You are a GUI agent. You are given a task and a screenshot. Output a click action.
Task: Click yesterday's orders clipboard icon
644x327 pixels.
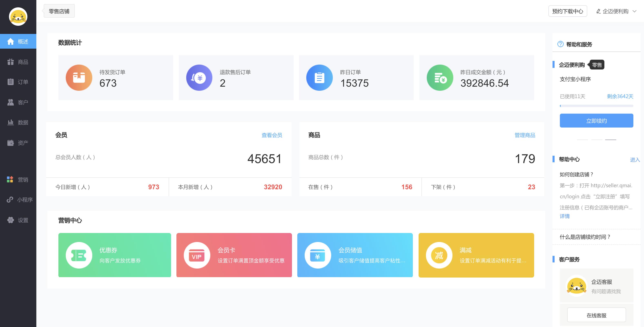point(319,77)
